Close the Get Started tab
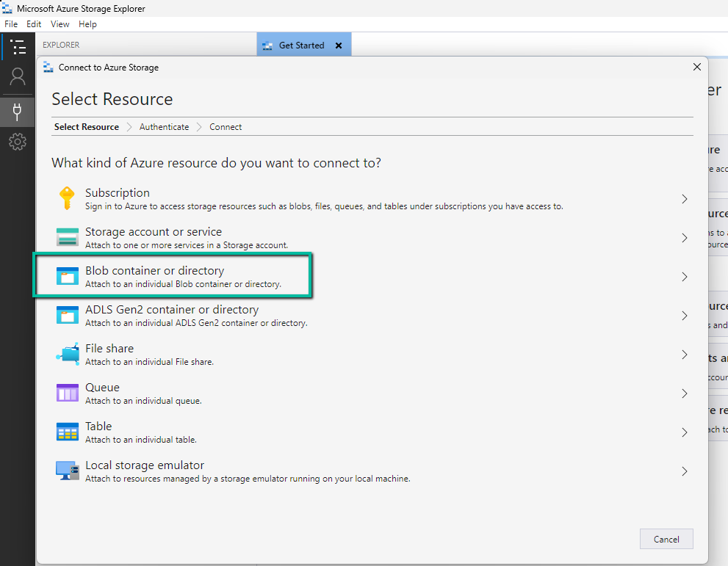This screenshot has width=728, height=566. click(x=339, y=46)
